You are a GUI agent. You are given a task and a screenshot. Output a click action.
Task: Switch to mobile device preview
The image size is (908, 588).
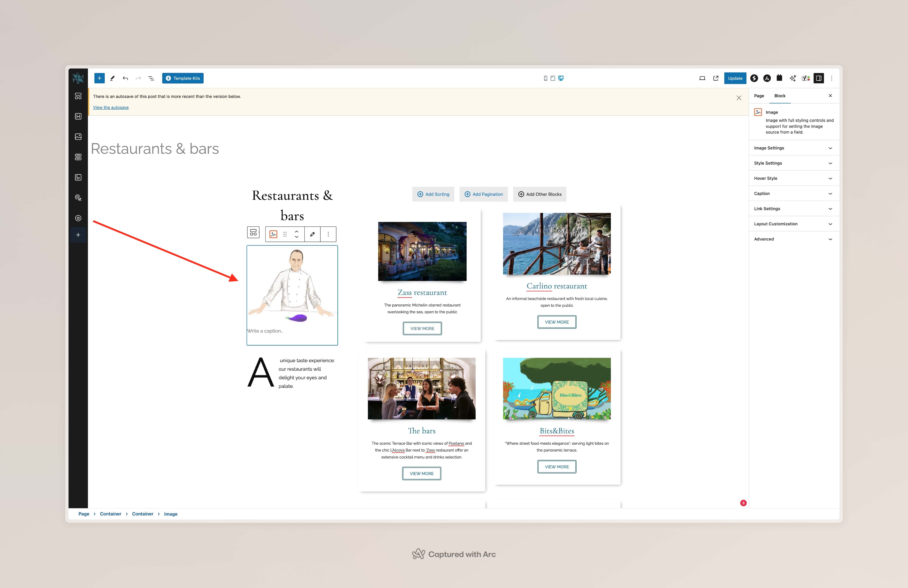(546, 78)
